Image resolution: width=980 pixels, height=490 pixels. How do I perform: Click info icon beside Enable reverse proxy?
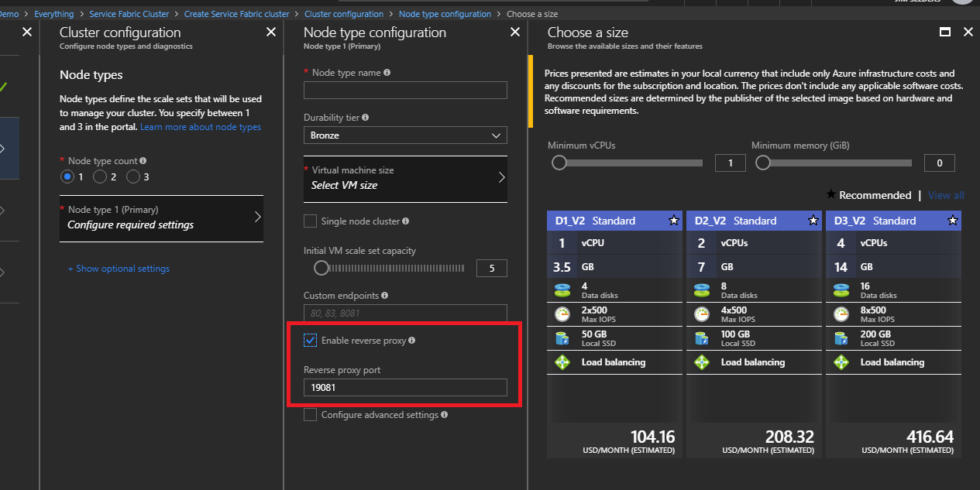tap(411, 341)
